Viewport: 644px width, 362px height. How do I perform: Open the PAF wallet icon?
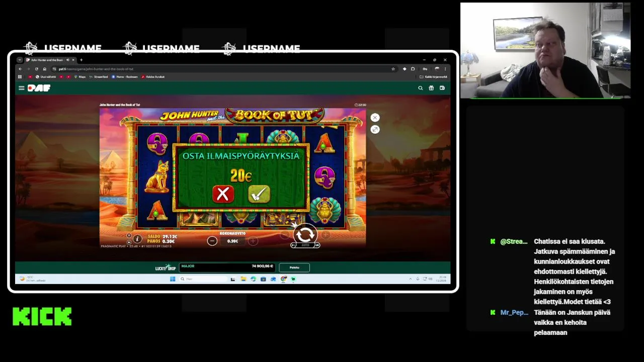tap(442, 88)
